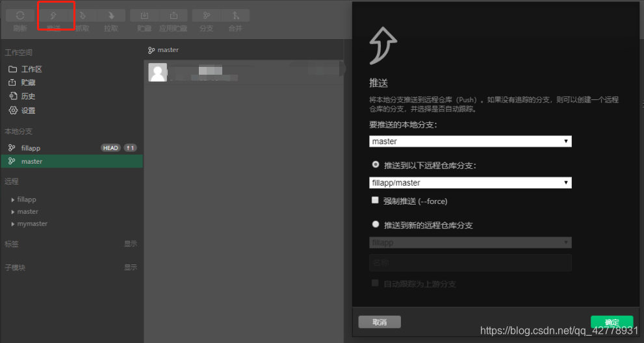Open the remote branch dropdown fillapp/master
This screenshot has width=644, height=343.
coord(470,183)
